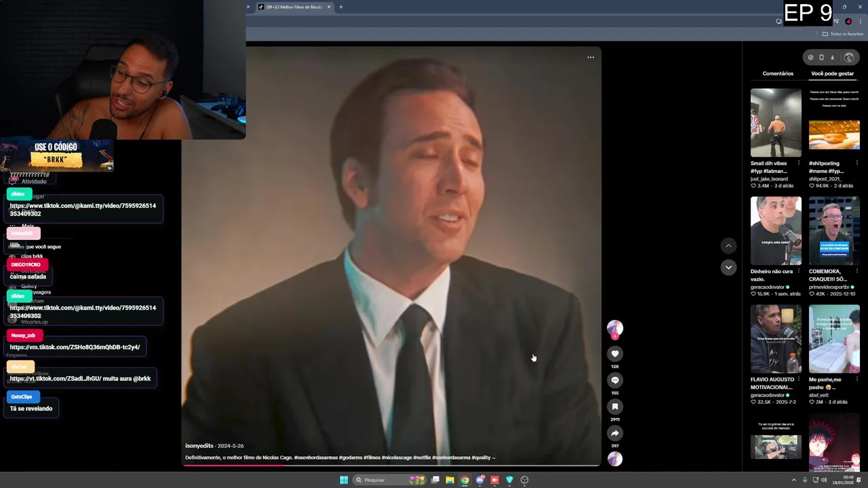Share the video with the arrow icon
868x488 pixels.
point(615,433)
